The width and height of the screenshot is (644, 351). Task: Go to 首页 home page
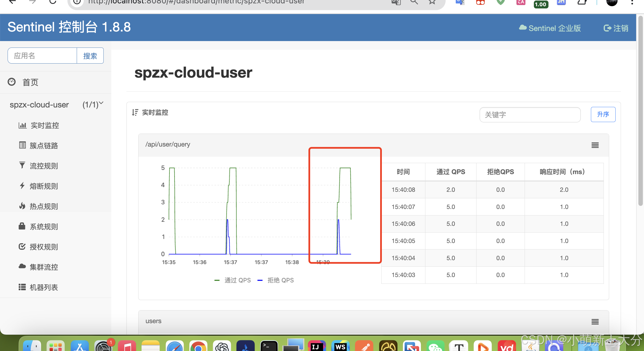click(30, 82)
